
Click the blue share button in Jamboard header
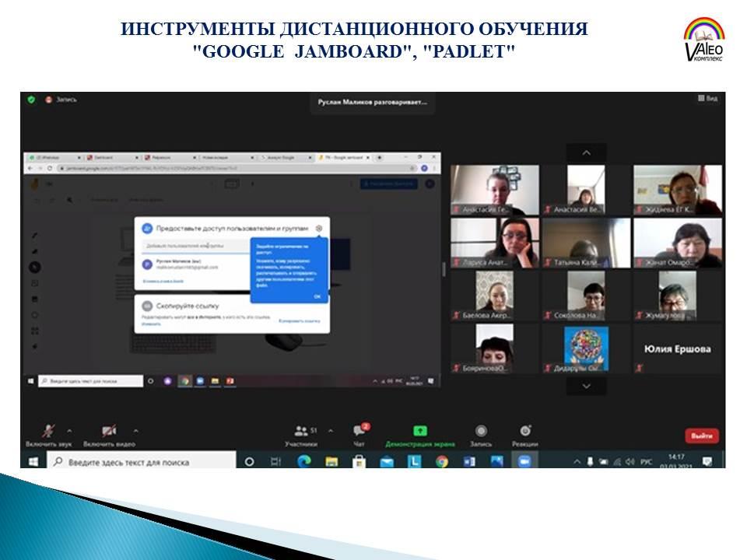point(389,184)
